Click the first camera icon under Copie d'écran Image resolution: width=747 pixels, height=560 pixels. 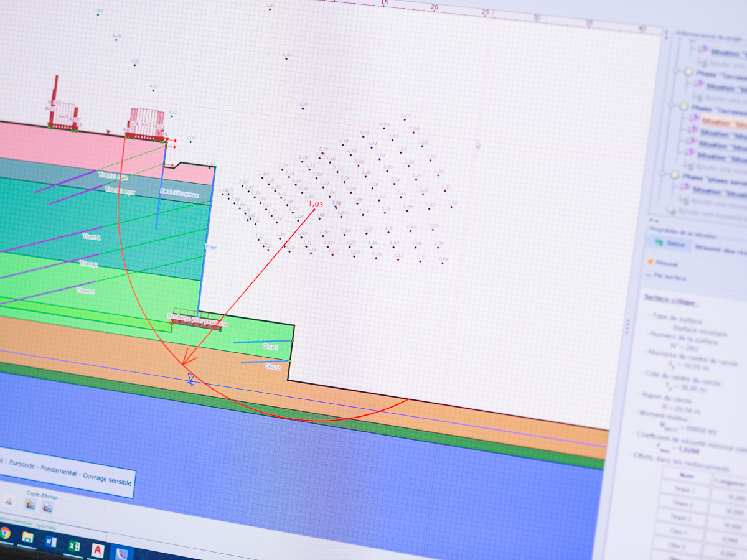(x=29, y=504)
